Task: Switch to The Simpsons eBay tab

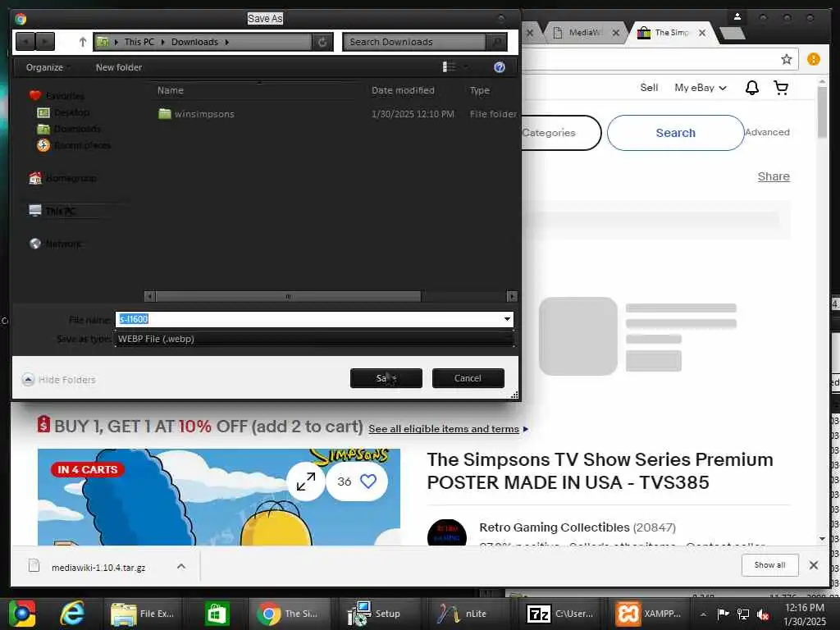Action: click(671, 33)
